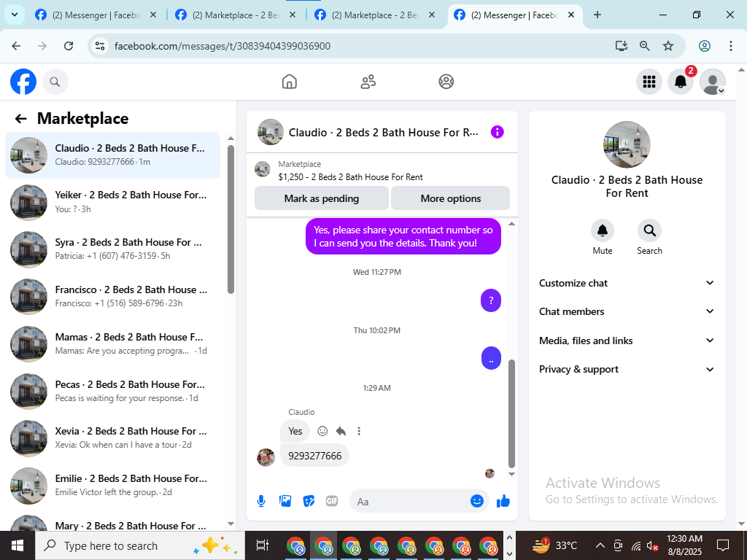
Task: Open Syra conversation in list
Action: coord(113,249)
